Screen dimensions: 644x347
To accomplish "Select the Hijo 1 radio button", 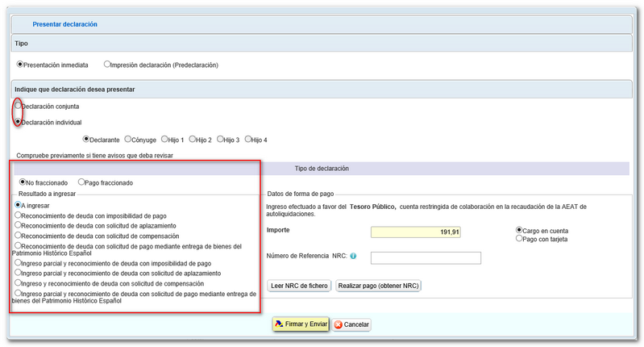I will pos(165,139).
